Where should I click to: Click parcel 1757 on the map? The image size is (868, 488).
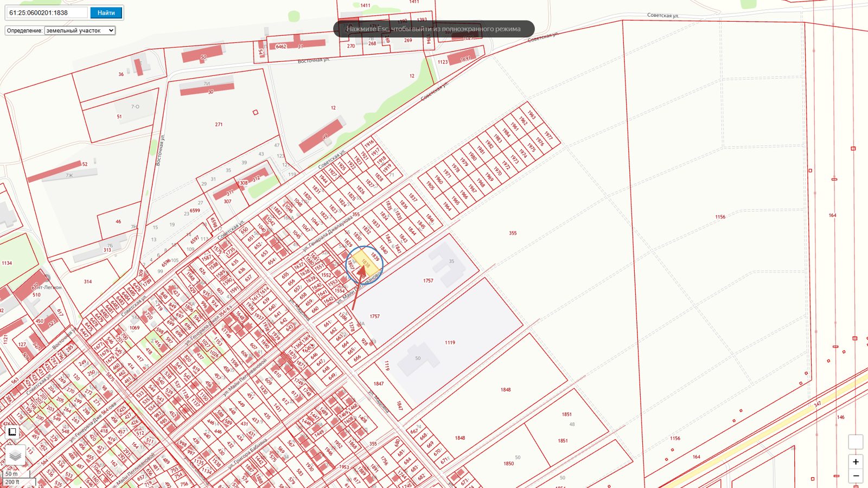click(428, 281)
